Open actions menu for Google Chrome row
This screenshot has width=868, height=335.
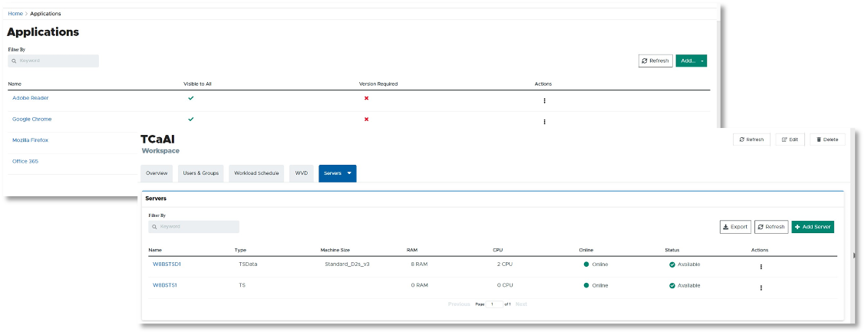click(544, 121)
